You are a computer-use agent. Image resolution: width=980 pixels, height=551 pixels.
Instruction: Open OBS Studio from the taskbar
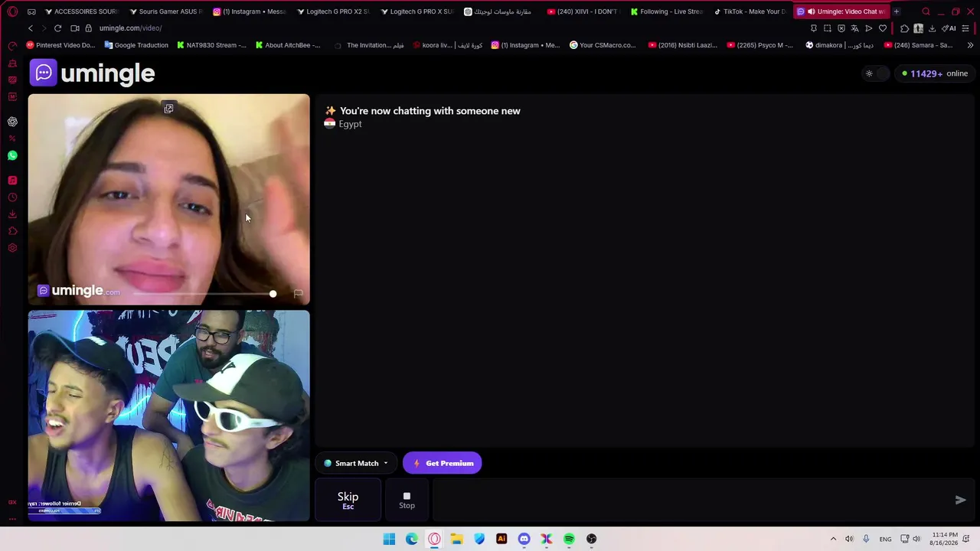tap(591, 539)
